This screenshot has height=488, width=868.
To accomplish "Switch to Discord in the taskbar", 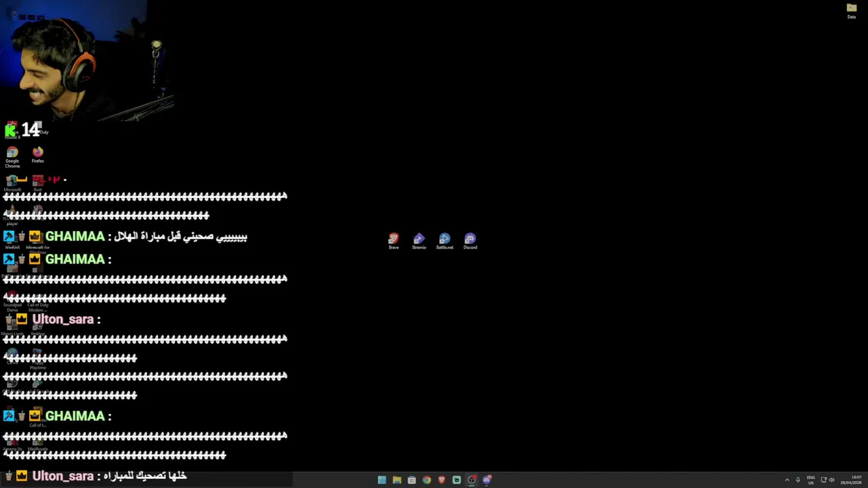I will click(487, 480).
